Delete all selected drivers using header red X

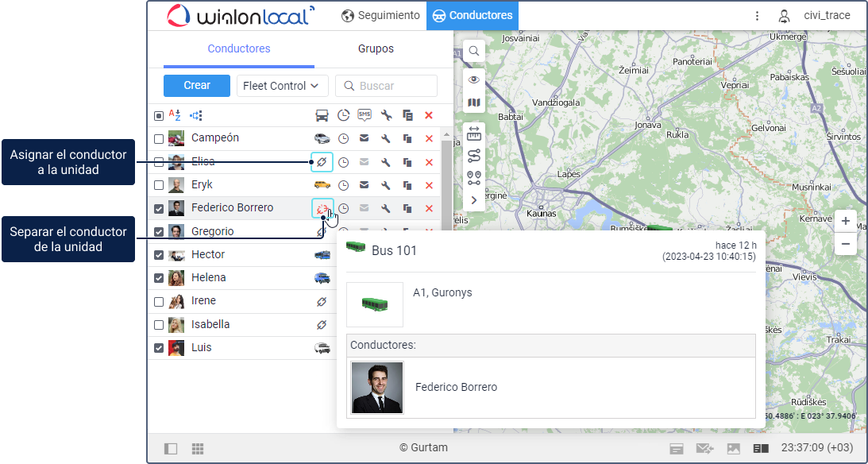[429, 115]
